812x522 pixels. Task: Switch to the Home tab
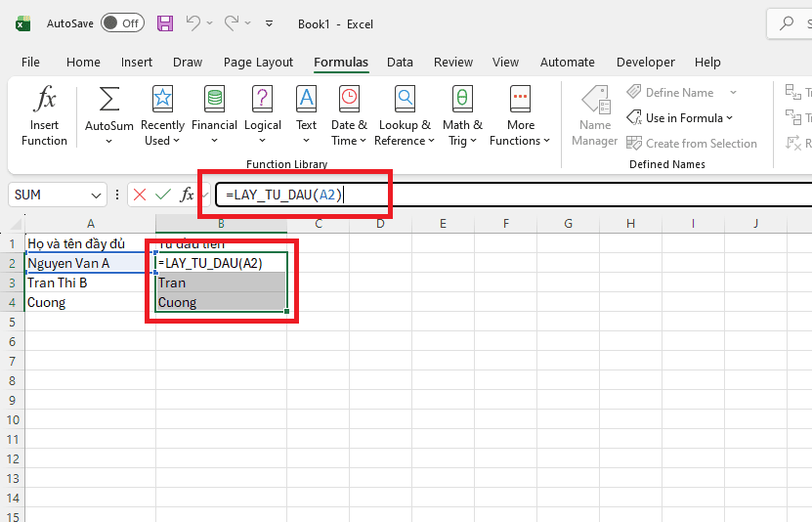(83, 63)
